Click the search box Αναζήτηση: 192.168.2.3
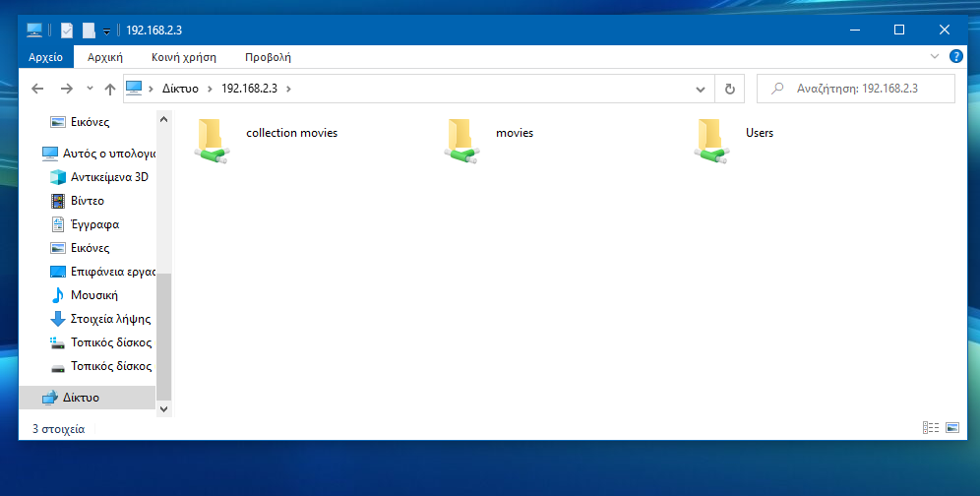980x496 pixels. [x=856, y=89]
